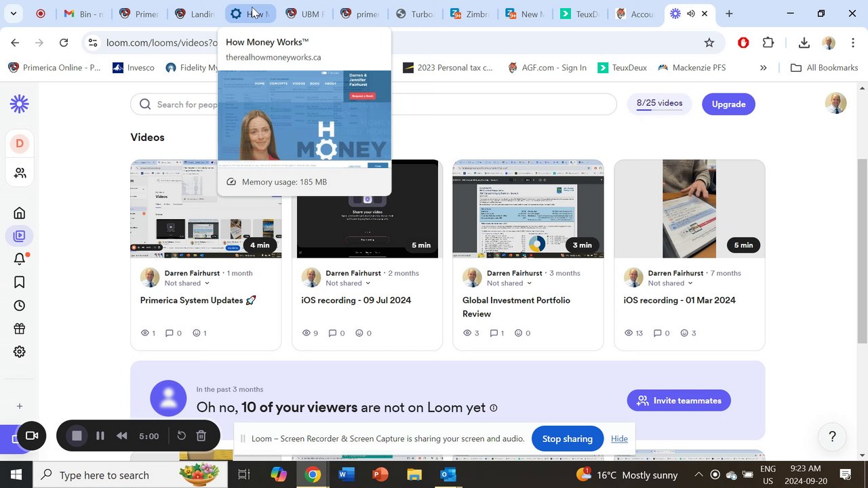
Task: Go back to the previous page
Action: click(15, 43)
